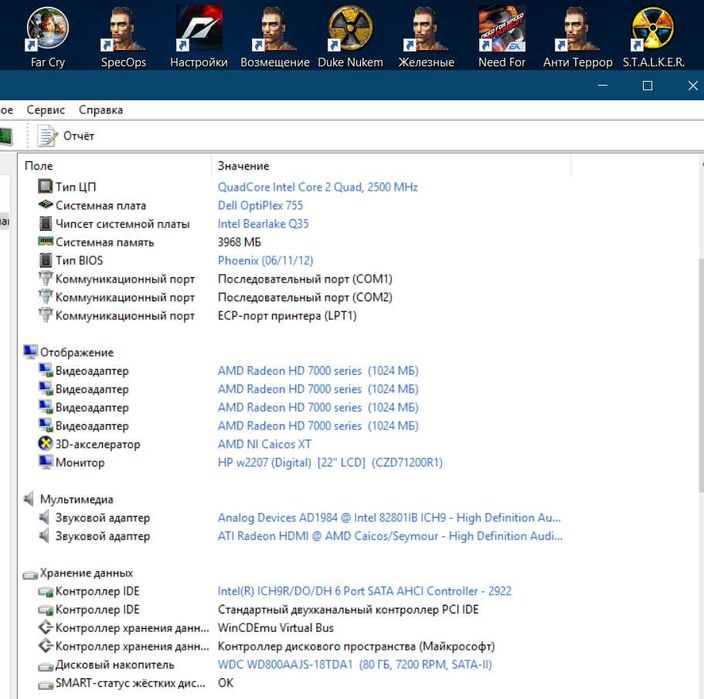Select the ECP-порт принтера (LPT1) value
The width and height of the screenshot is (704, 699).
(287, 316)
